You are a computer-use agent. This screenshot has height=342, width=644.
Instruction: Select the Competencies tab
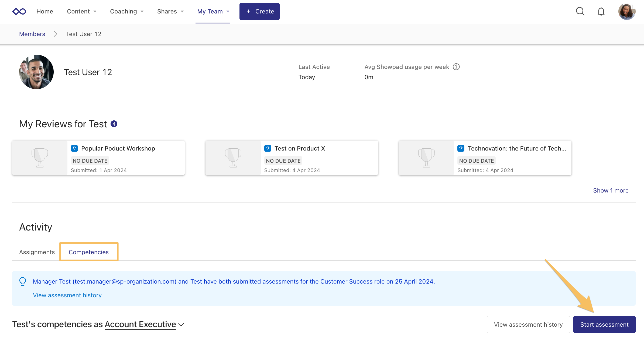pyautogui.click(x=89, y=252)
